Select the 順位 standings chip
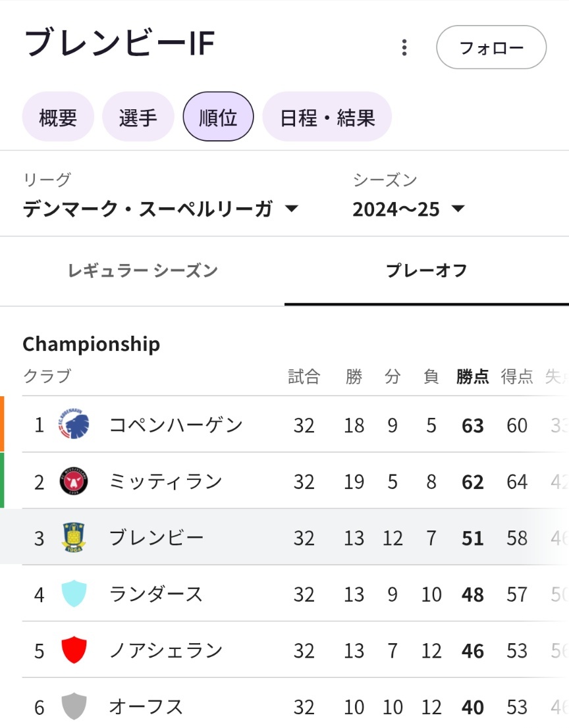Image resolution: width=569 pixels, height=728 pixels. 218,117
